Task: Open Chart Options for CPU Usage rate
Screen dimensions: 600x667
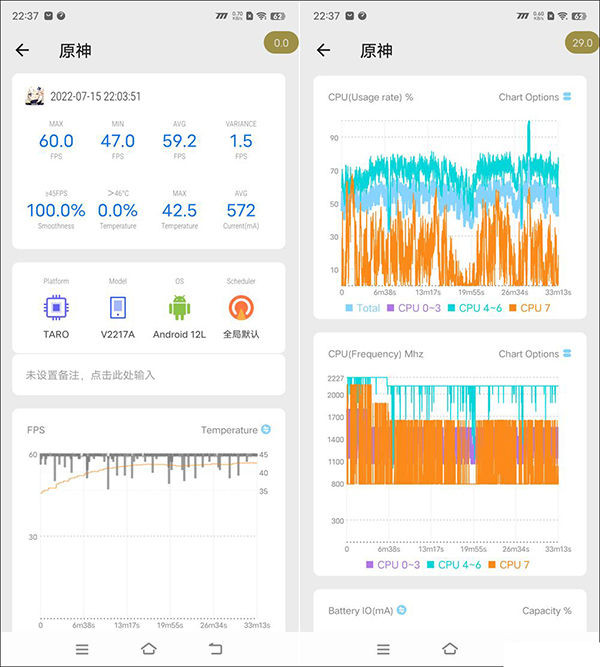Action: [535, 97]
